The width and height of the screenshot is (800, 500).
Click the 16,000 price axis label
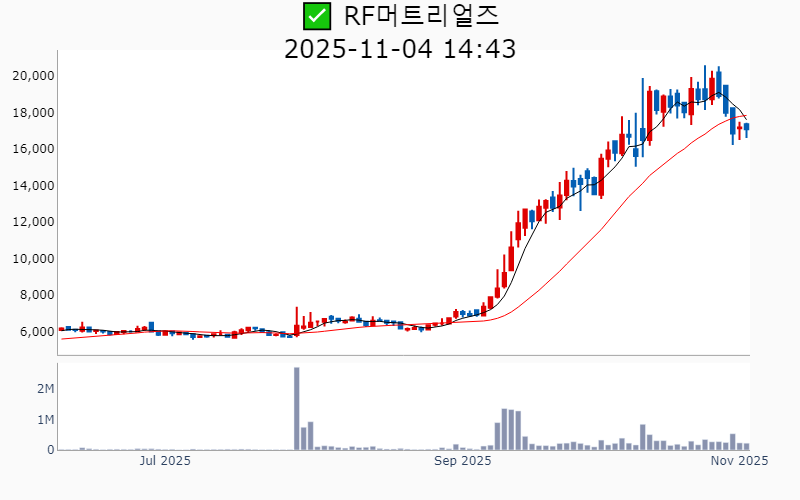click(34, 149)
